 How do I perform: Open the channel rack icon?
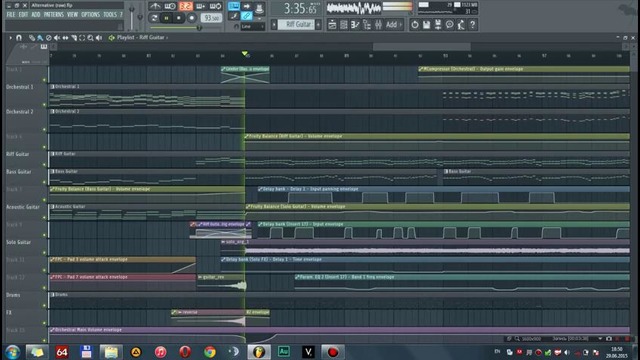[344, 25]
